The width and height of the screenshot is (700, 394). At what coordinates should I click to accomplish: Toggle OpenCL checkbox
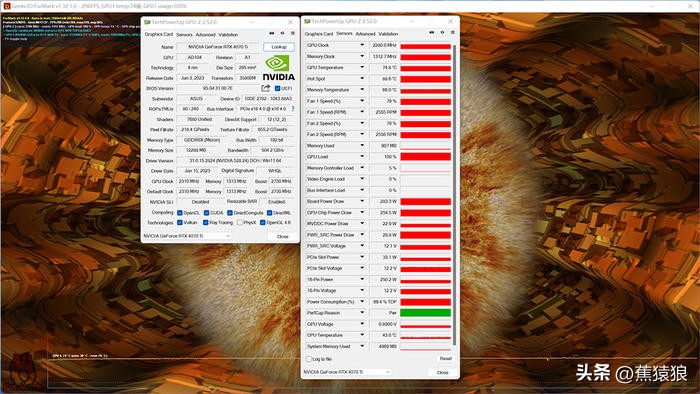pos(179,213)
